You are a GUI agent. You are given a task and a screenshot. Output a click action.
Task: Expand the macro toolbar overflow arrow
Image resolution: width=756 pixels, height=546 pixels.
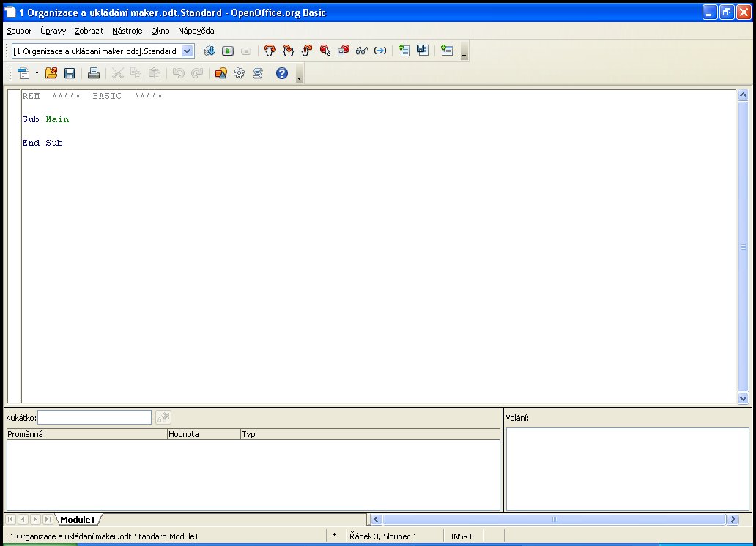[x=464, y=51]
